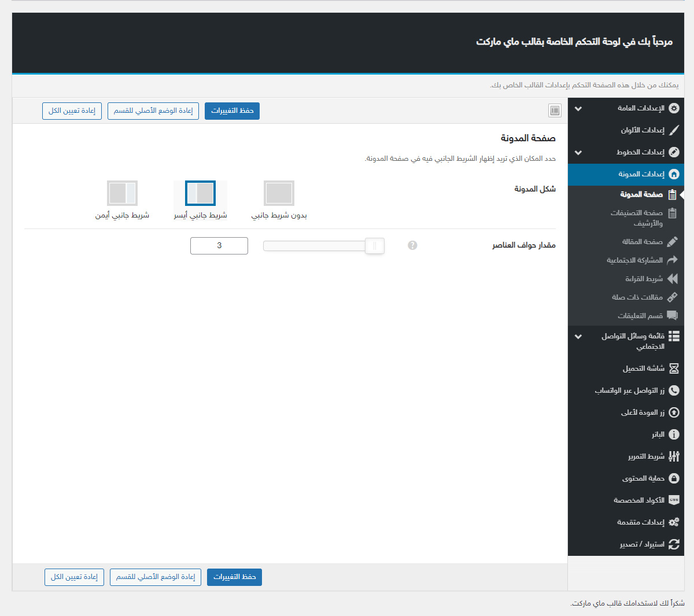Click the Back to Top arrow icon

pyautogui.click(x=674, y=412)
